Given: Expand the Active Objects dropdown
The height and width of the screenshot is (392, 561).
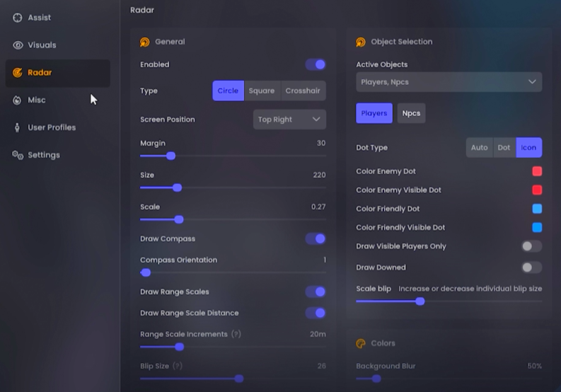Looking at the screenshot, I should click(x=449, y=82).
